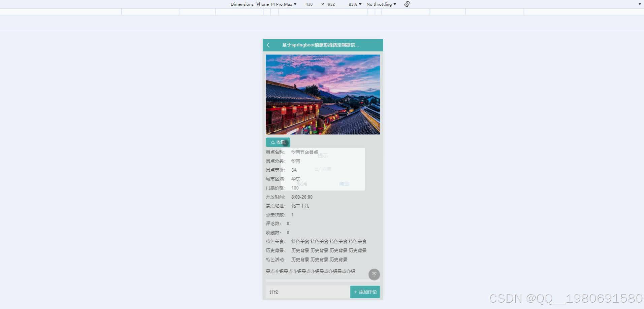The width and height of the screenshot is (644, 309).
Task: Select the device height field showing 932
Action: pyautogui.click(x=331, y=4)
